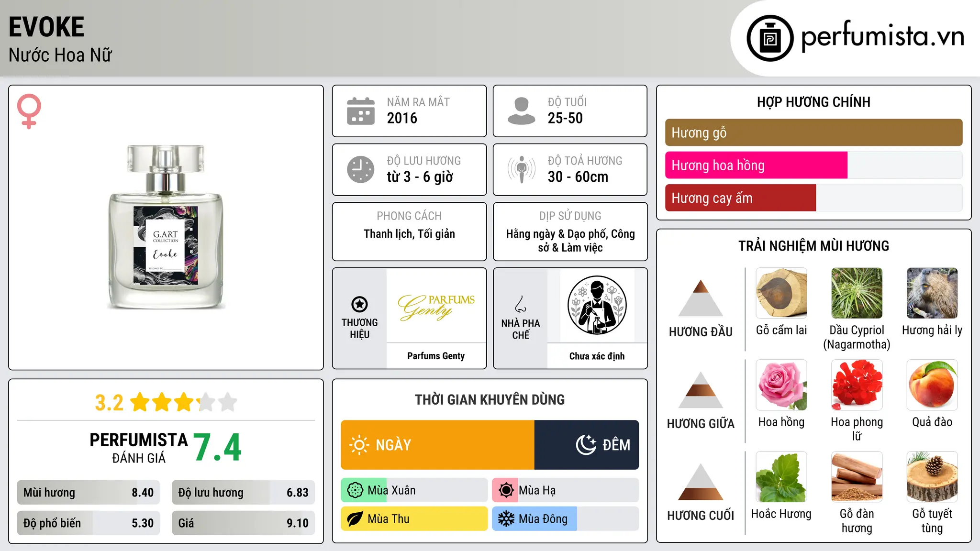This screenshot has width=980, height=551.
Task: Click the Hằng ngày & Dạo phố occasion text
Action: 570,241
